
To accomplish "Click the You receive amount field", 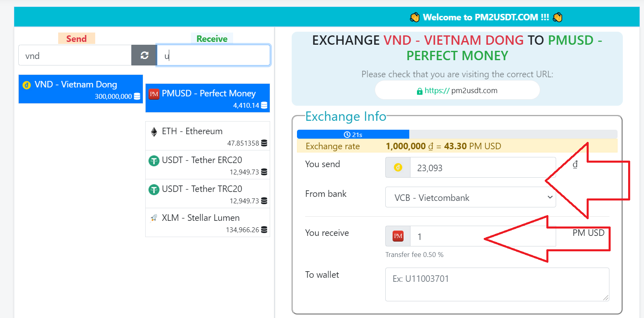I will pyautogui.click(x=483, y=236).
